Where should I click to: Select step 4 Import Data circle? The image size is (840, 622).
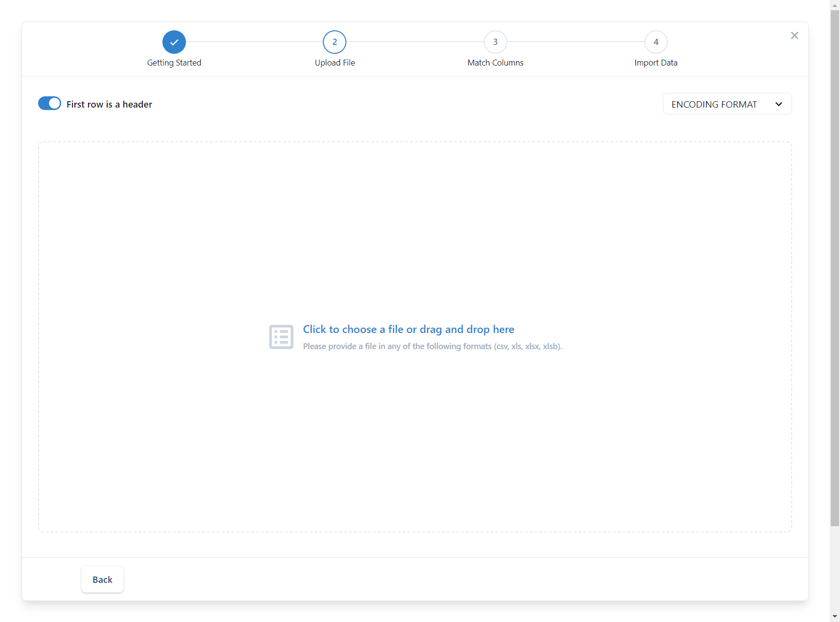pyautogui.click(x=656, y=42)
